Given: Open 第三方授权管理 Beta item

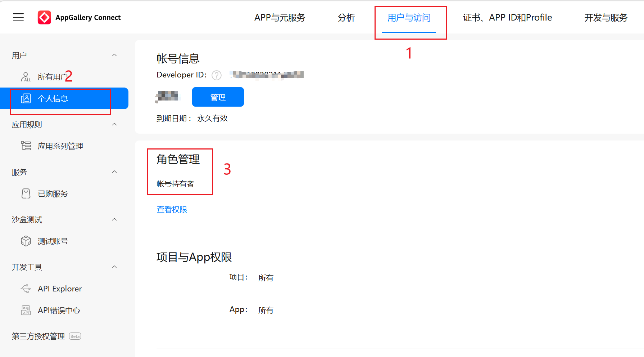Looking at the screenshot, I should pyautogui.click(x=38, y=336).
